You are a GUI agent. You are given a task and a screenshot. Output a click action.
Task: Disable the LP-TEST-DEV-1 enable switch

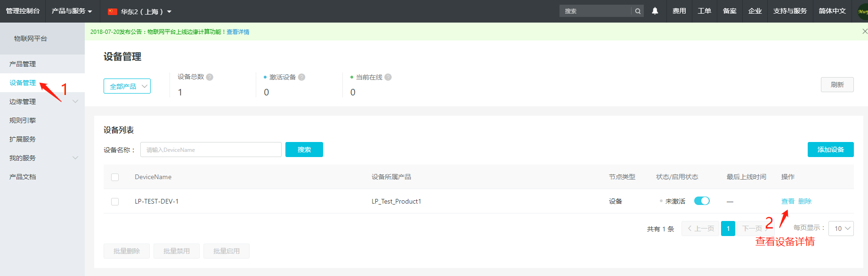coord(702,201)
